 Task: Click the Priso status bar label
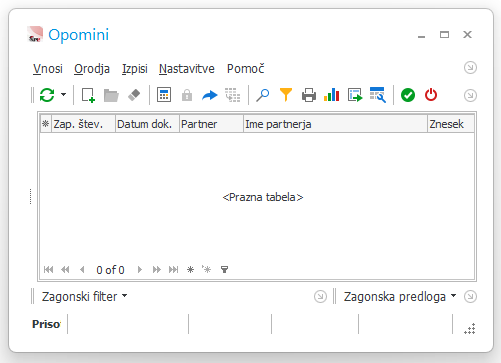pyautogui.click(x=46, y=324)
